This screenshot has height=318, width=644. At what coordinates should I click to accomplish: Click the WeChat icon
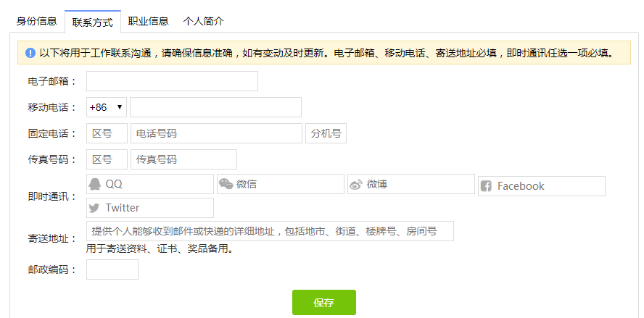tap(226, 184)
